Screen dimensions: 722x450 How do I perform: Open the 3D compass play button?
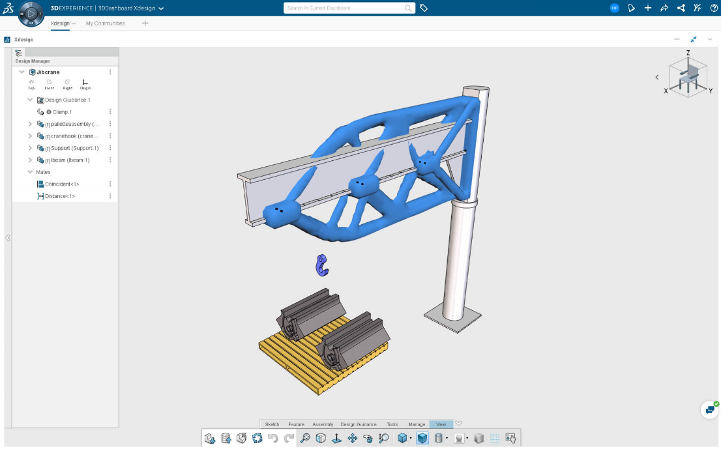(31, 13)
